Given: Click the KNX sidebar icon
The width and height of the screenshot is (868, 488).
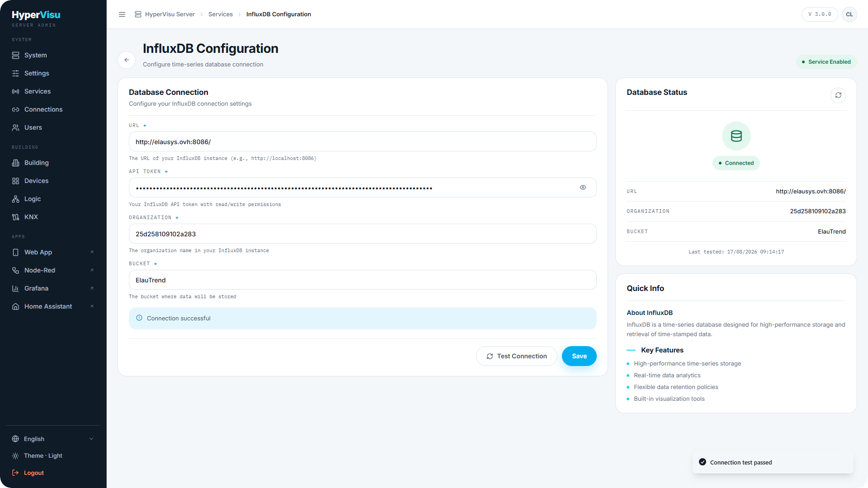Looking at the screenshot, I should pos(15,217).
